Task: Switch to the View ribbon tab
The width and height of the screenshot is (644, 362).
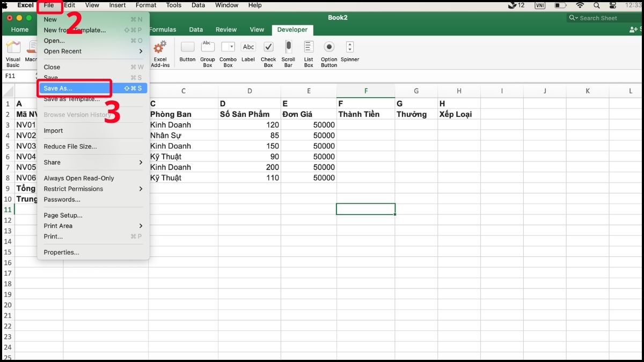Action: point(257,30)
